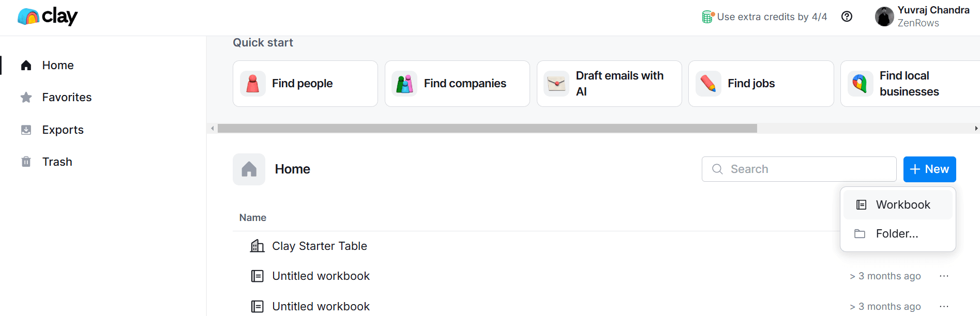Open the help question mark icon
This screenshot has height=316, width=980.
tap(847, 17)
